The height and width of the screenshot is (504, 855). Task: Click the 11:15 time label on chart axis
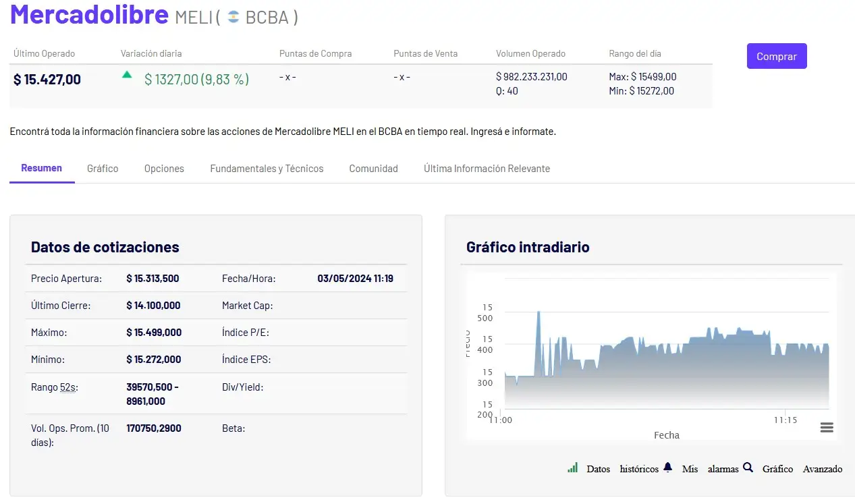tap(785, 420)
